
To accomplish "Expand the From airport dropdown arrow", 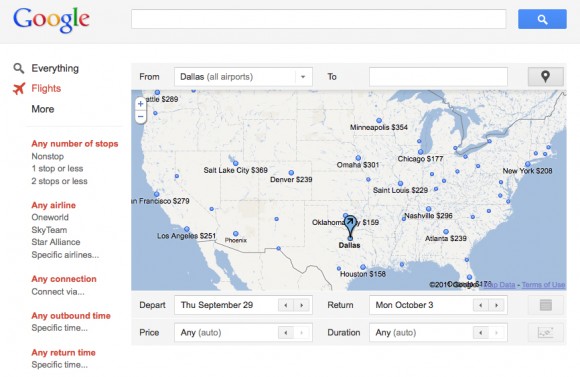I will (x=303, y=77).
